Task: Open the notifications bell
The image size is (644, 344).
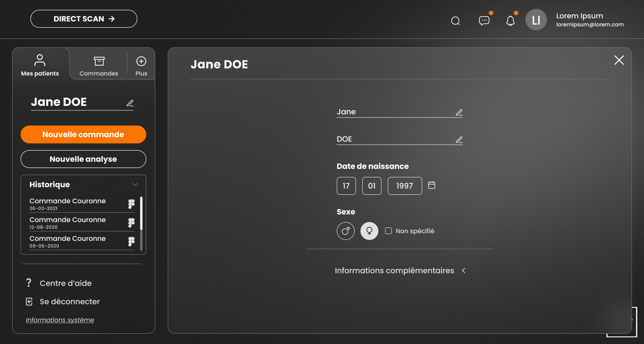Action: coord(510,21)
